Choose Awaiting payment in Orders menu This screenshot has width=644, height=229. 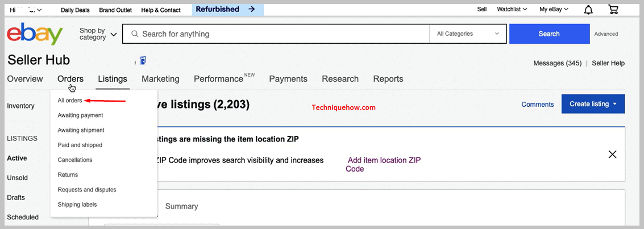tap(80, 115)
